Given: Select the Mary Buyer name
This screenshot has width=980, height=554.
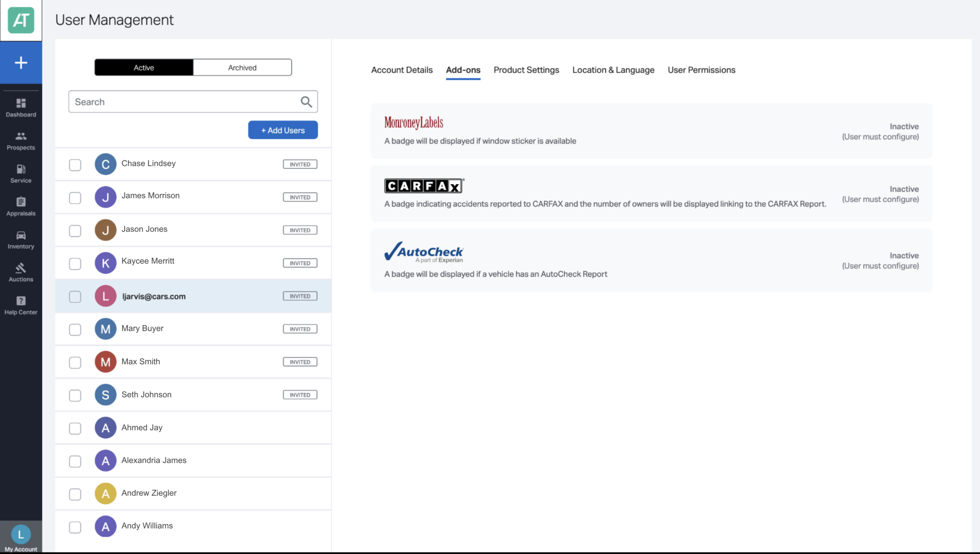Looking at the screenshot, I should [142, 328].
